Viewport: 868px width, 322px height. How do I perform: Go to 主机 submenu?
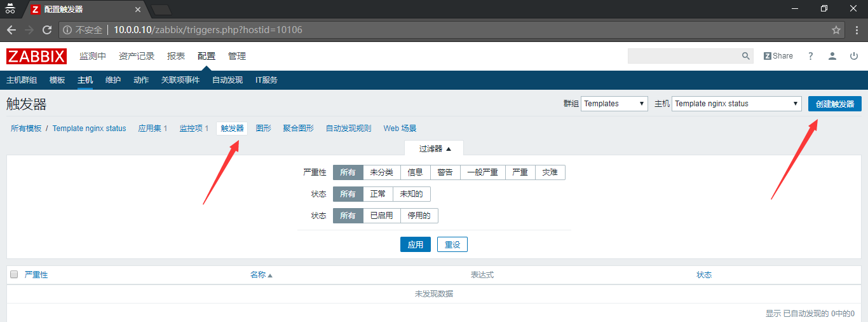[x=85, y=80]
